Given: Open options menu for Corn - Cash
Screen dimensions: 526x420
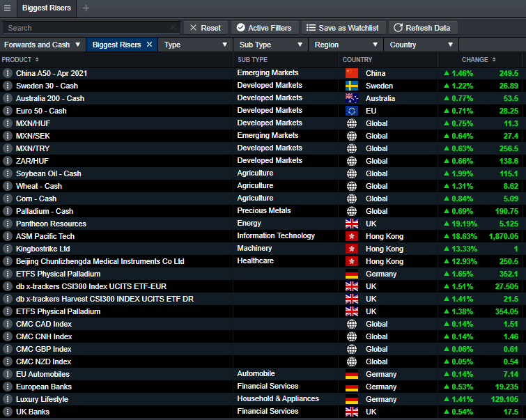Looking at the screenshot, I should [8, 199].
